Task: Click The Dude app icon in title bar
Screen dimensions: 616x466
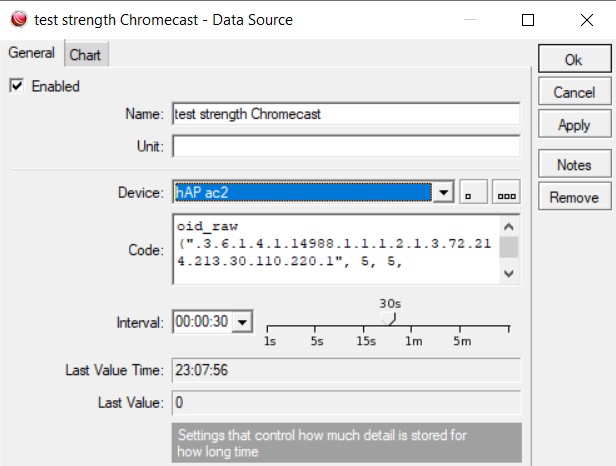Action: tap(18, 19)
